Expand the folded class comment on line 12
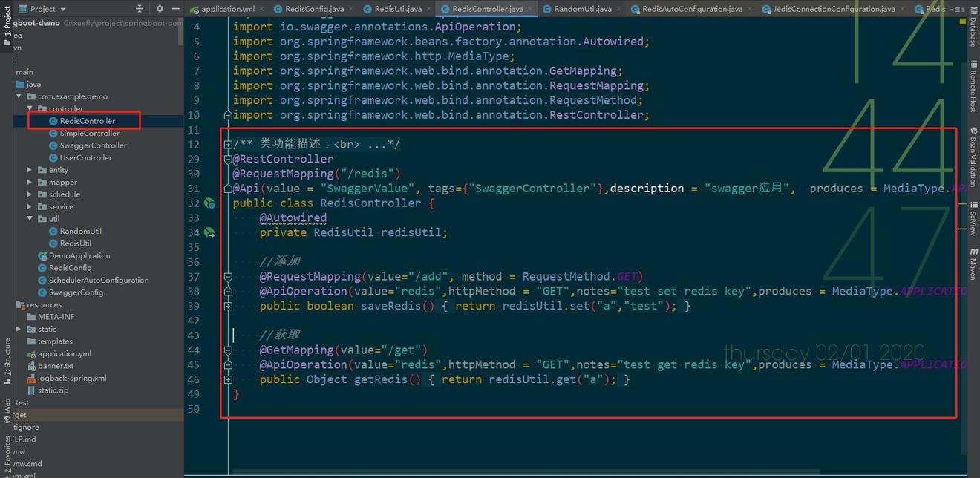This screenshot has height=478, width=980. click(228, 144)
